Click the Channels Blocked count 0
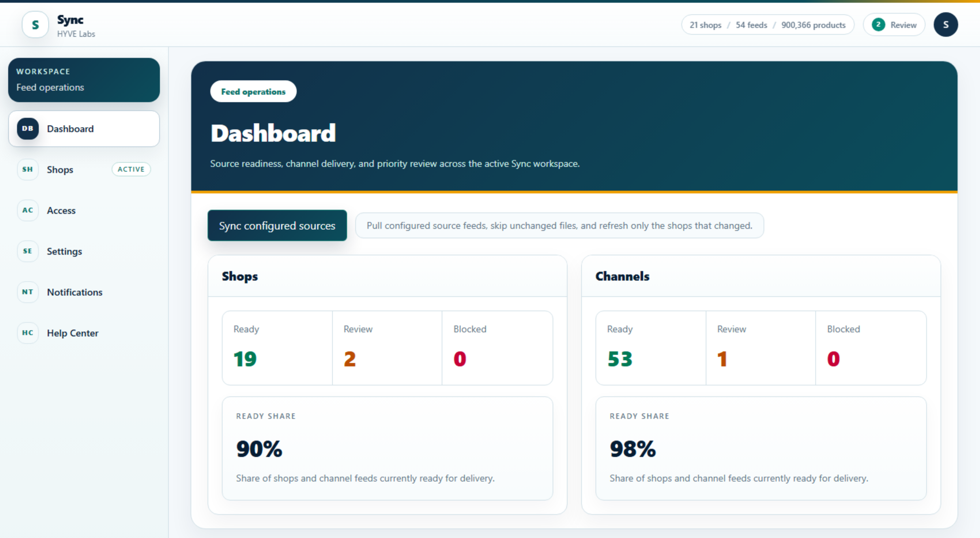 click(x=833, y=359)
